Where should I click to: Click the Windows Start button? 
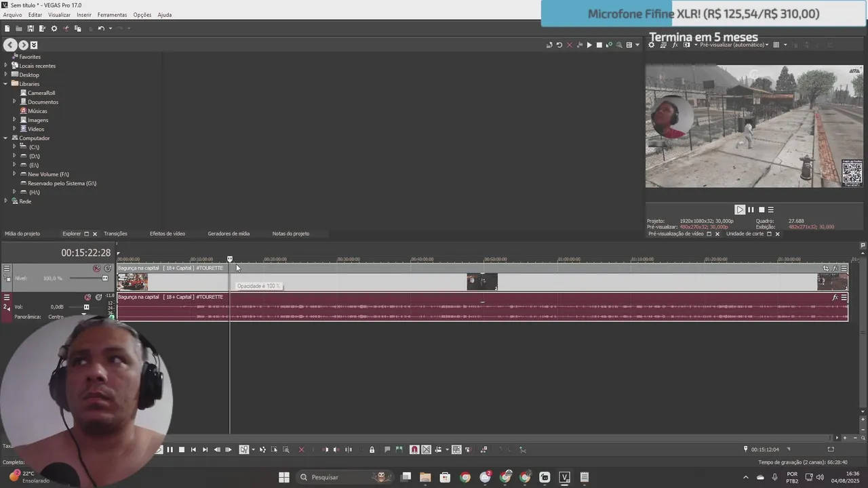click(284, 477)
